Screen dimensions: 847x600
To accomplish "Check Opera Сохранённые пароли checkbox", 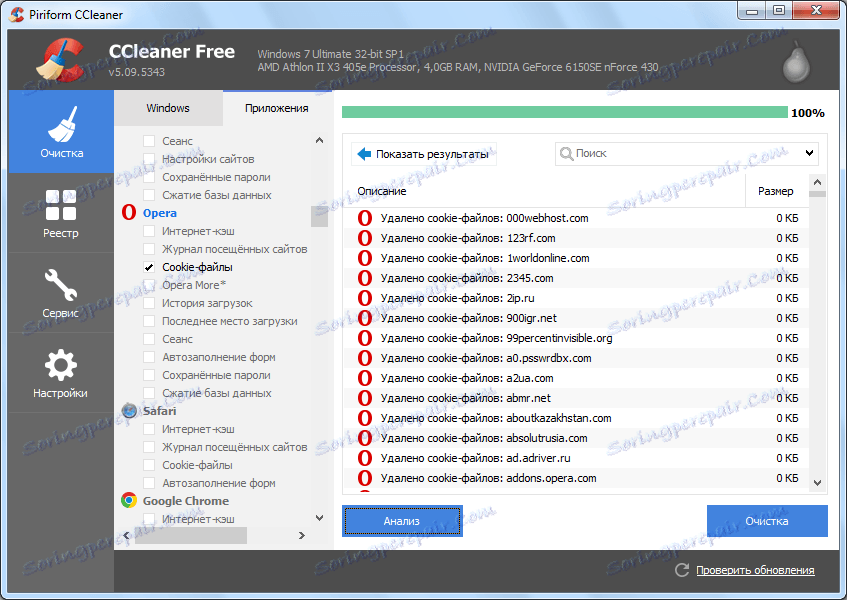I will (149, 375).
